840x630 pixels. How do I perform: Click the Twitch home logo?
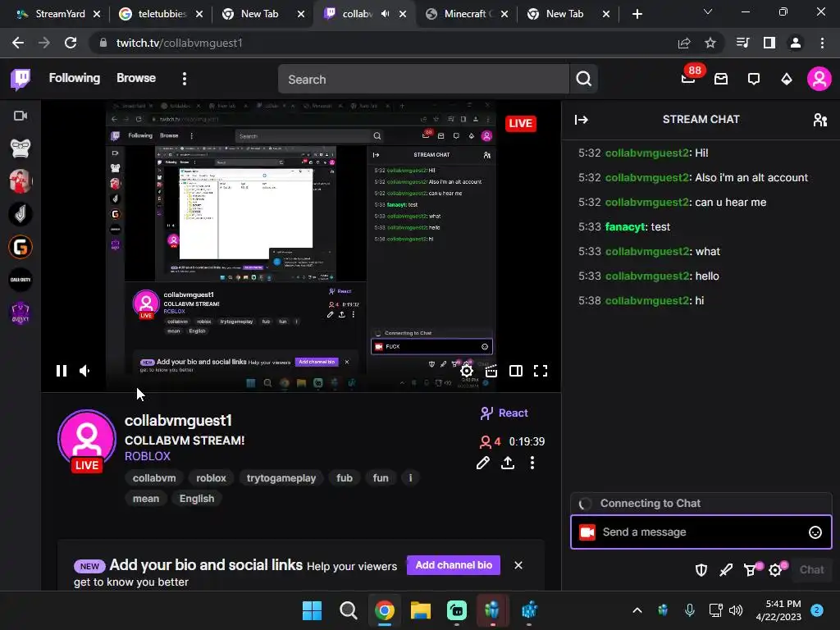21,79
